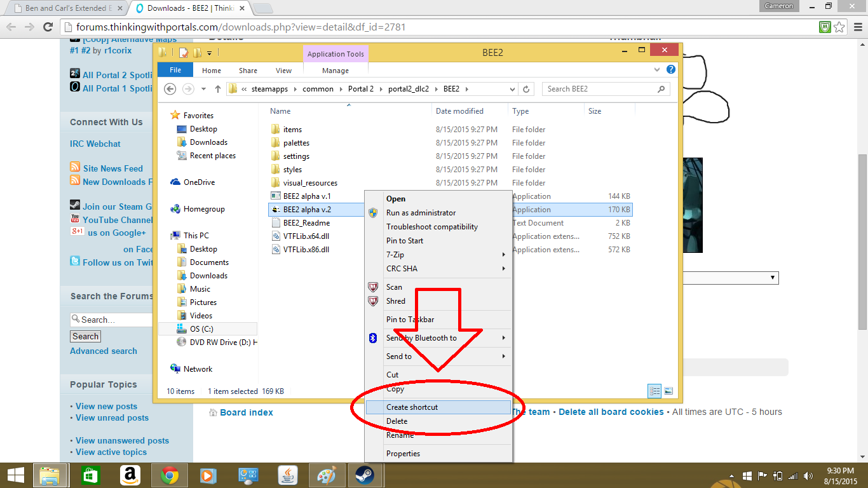Click Troubleshoot compatibility in the context menu

tap(438, 227)
